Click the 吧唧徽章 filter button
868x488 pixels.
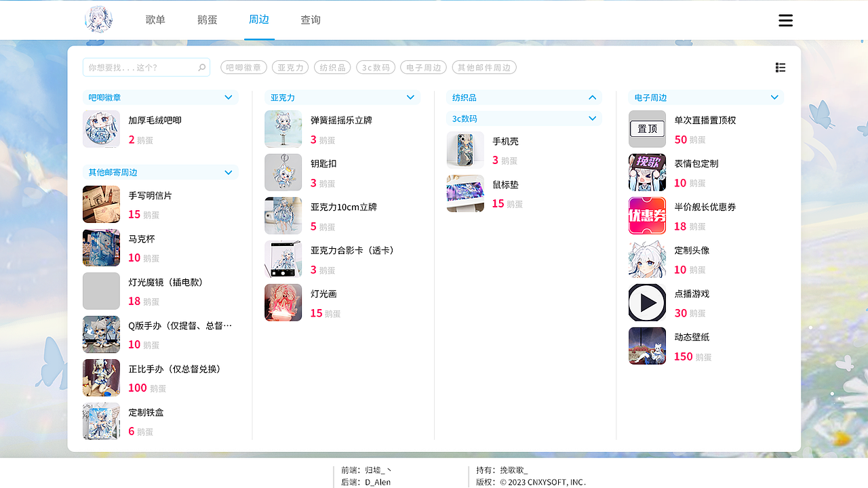click(243, 67)
